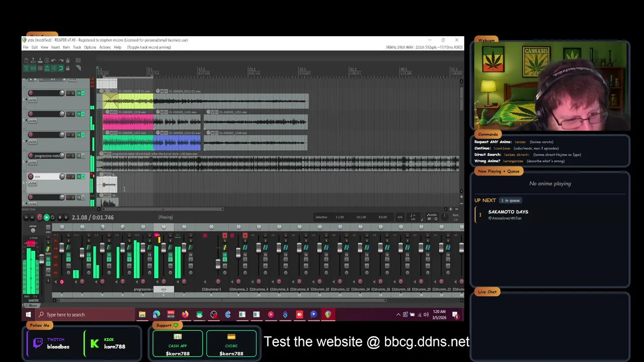Open the Insert menu
Image resolution: width=644 pixels, height=362 pixels.
click(x=55, y=47)
